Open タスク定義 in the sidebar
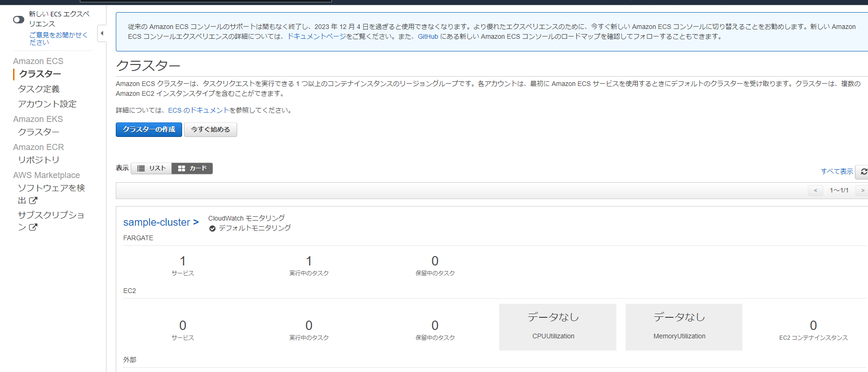 coord(39,89)
